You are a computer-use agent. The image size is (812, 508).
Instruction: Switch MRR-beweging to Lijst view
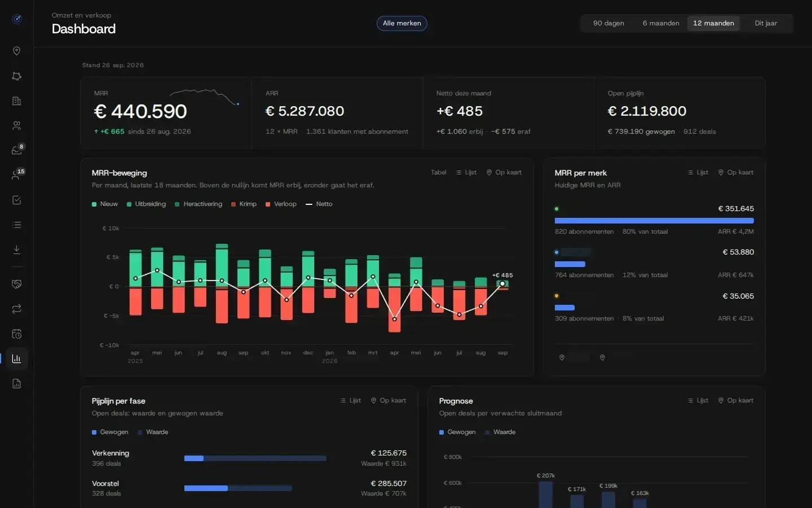466,172
